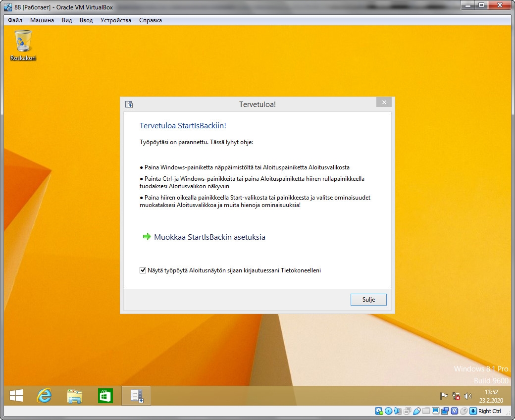Launch Internet Explorer from the taskbar

45,396
